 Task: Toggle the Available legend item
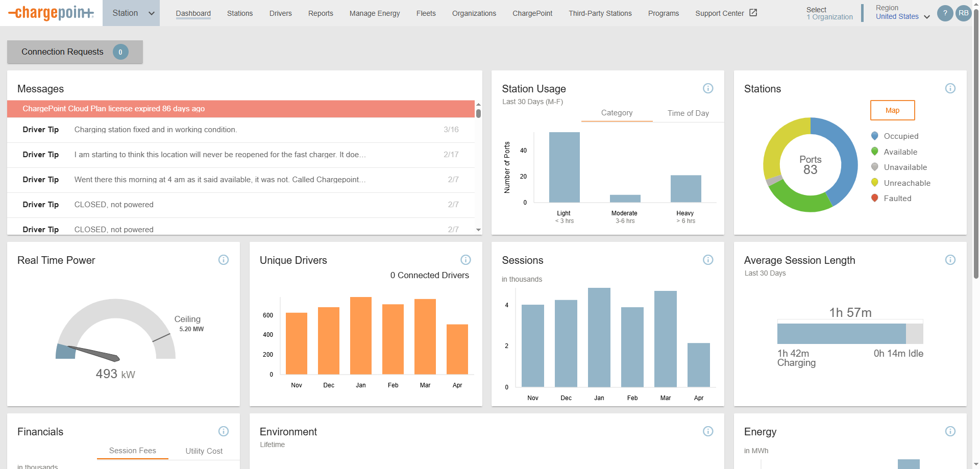coord(900,152)
